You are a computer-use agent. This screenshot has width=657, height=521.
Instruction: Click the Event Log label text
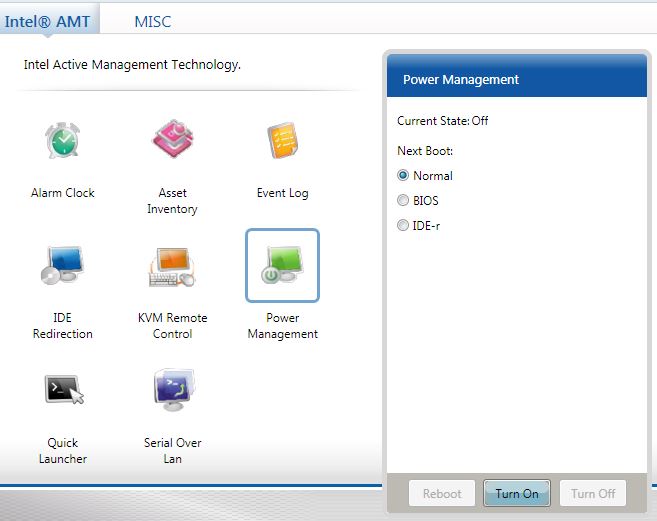click(282, 193)
